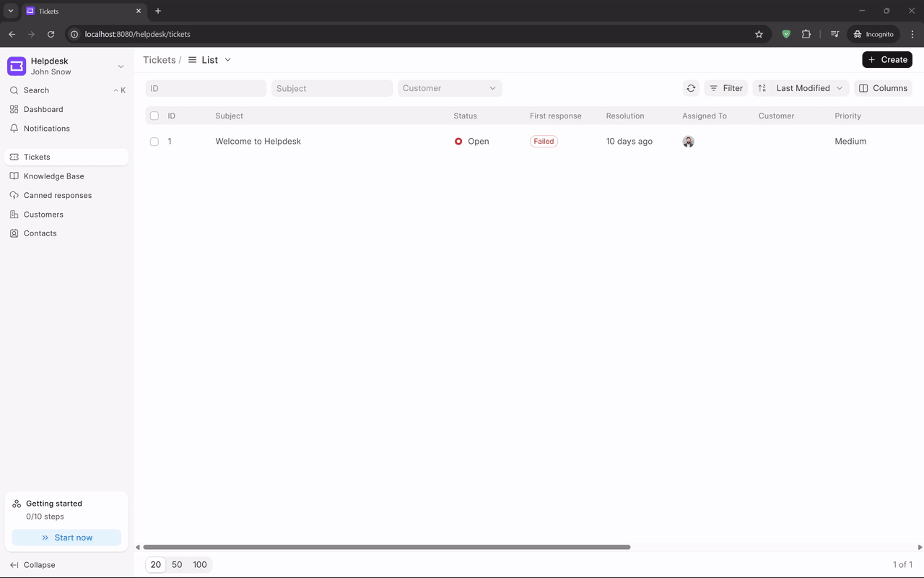Image resolution: width=924 pixels, height=578 pixels.
Task: Open Canned responses from the sidebar
Action: click(x=57, y=195)
